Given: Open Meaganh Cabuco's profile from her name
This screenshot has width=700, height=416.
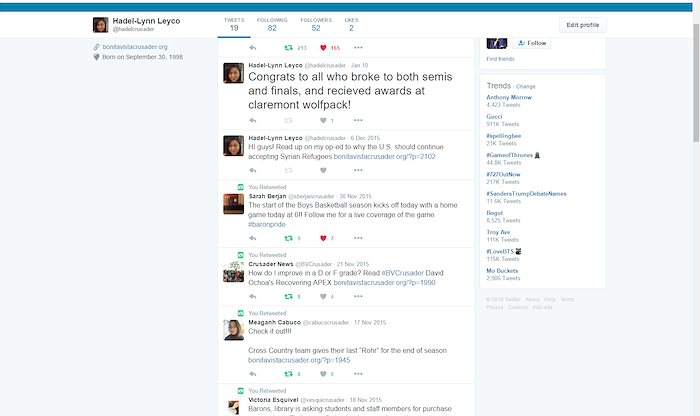Looking at the screenshot, I should click(x=275, y=322).
